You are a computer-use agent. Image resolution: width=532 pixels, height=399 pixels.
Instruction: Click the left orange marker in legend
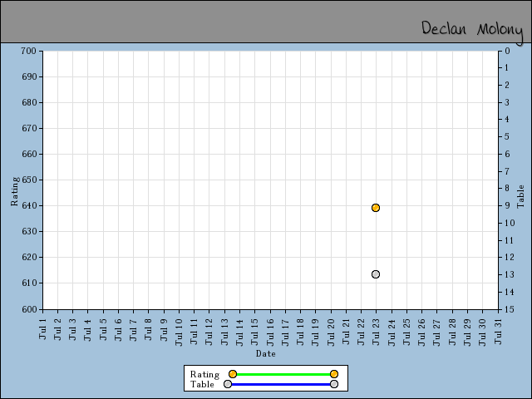pos(233,374)
